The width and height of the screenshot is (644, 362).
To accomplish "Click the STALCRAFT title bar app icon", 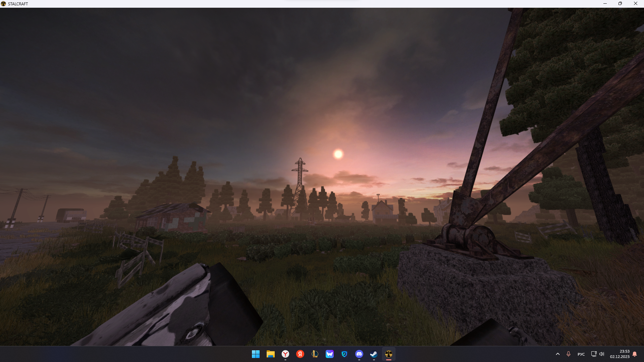I will point(3,4).
